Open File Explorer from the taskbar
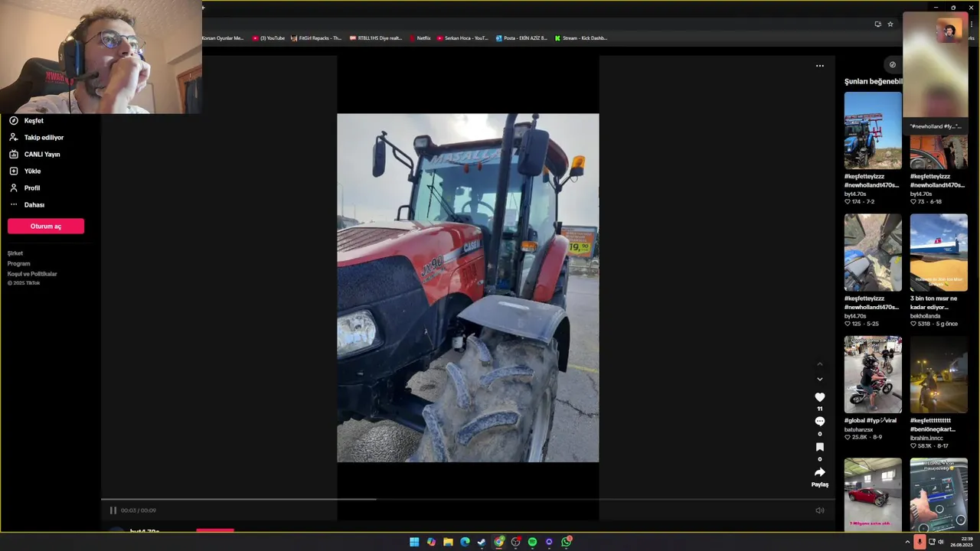Viewport: 980px width, 551px height. tap(448, 542)
